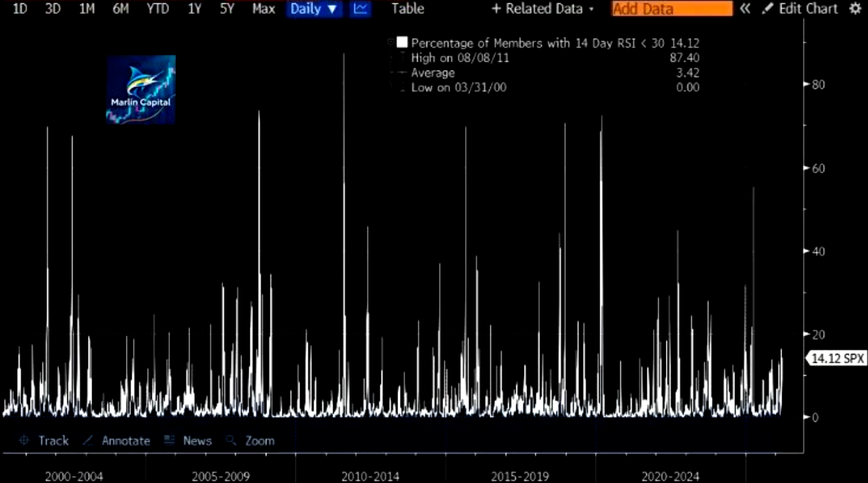
Task: Toggle the RSI series legend checkbox
Action: coord(401,43)
